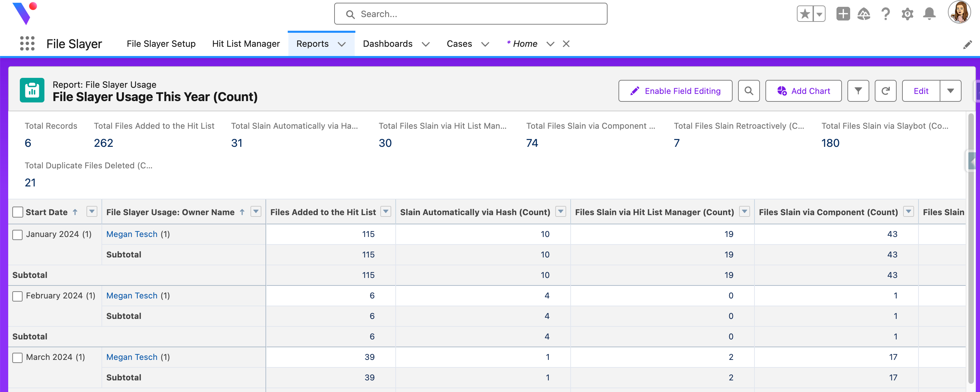Open the App Launcher grid
Viewport: 980px width, 392px height.
tap(27, 44)
